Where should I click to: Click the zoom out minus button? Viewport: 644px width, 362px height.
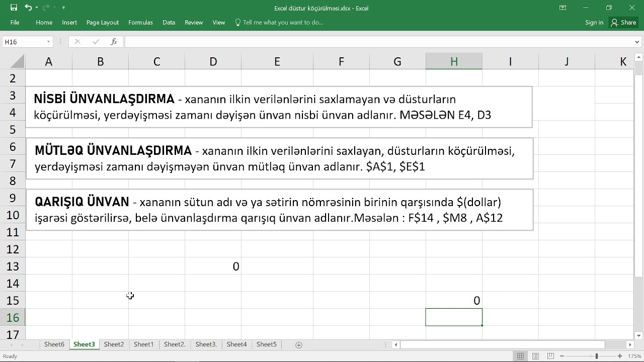click(x=563, y=356)
